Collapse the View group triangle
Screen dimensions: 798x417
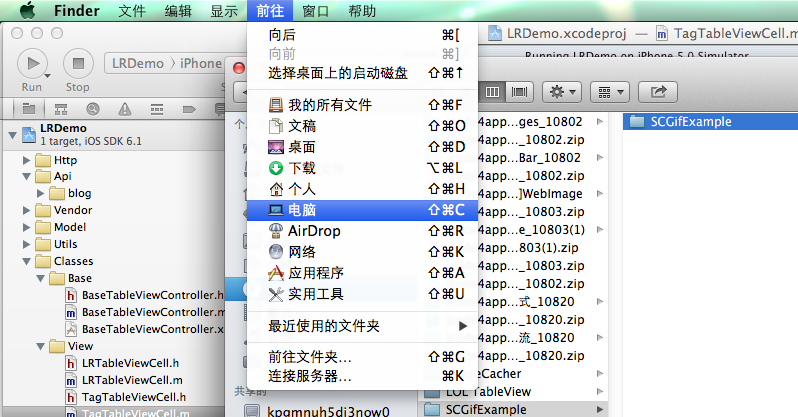40,347
